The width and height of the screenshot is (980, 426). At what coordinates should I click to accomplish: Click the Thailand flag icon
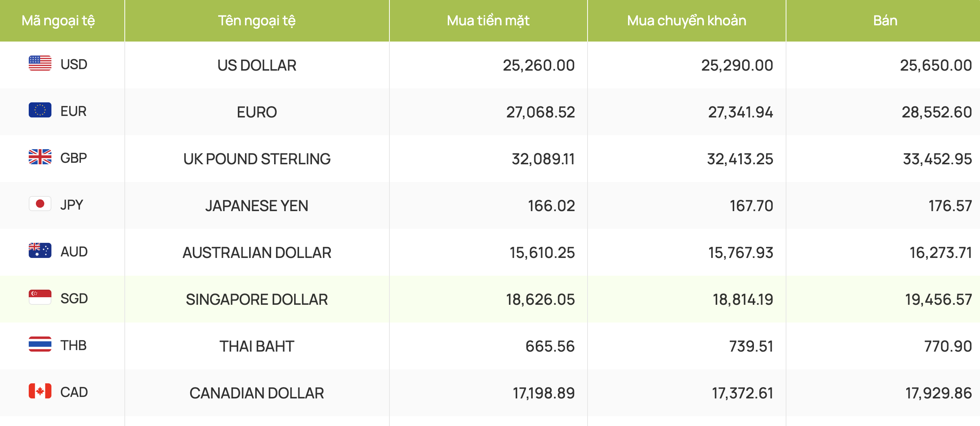click(40, 344)
